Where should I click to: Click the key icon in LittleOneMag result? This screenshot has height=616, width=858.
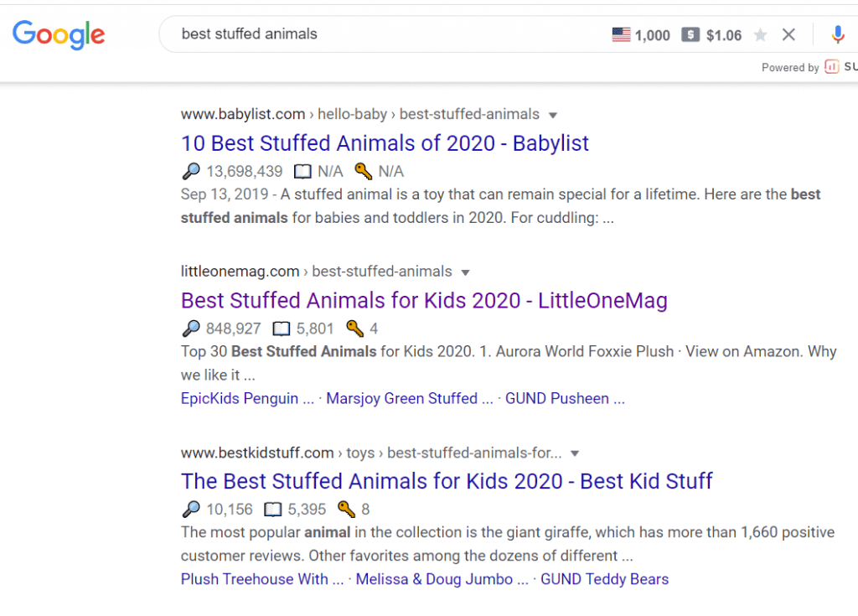pyautogui.click(x=355, y=329)
